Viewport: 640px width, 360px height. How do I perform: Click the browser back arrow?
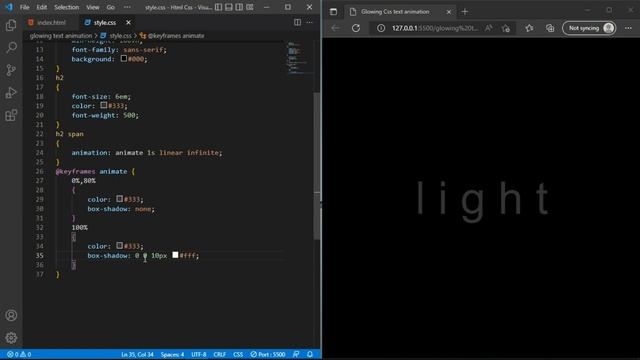pyautogui.click(x=336, y=28)
